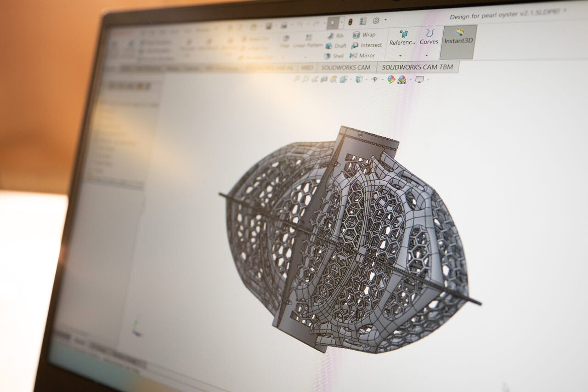Open the View Settings monitor icon
The image size is (588, 392).
click(419, 80)
